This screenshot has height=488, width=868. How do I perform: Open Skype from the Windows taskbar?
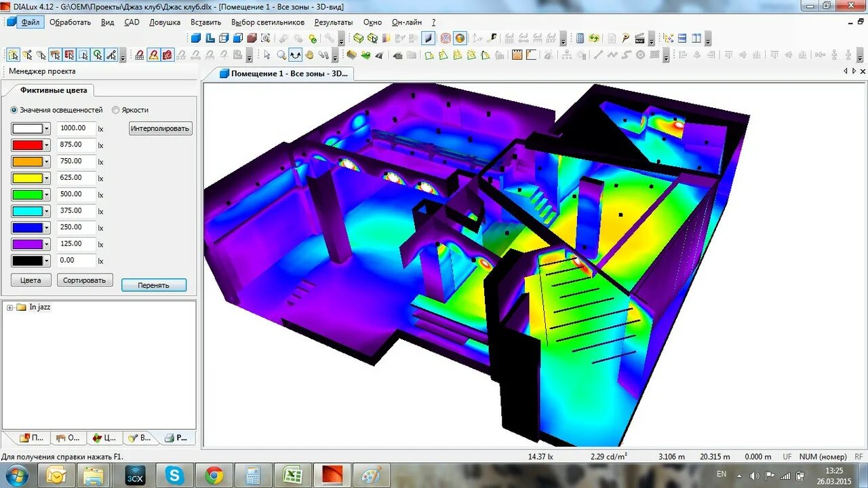pyautogui.click(x=174, y=476)
